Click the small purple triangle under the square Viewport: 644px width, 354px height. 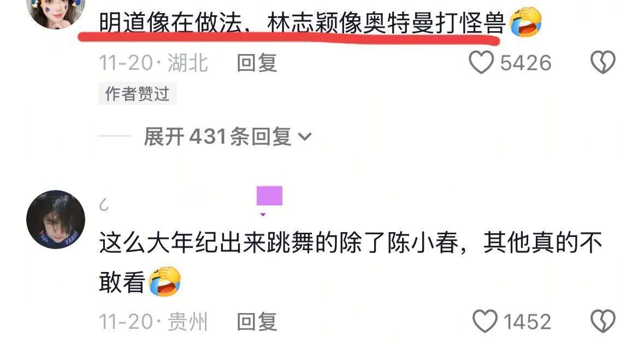coord(263,214)
